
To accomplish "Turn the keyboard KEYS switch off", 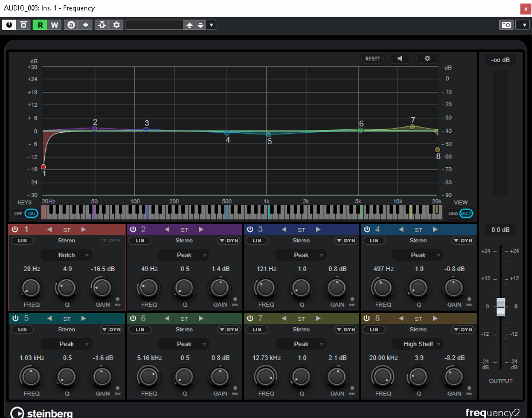I will coord(18,214).
